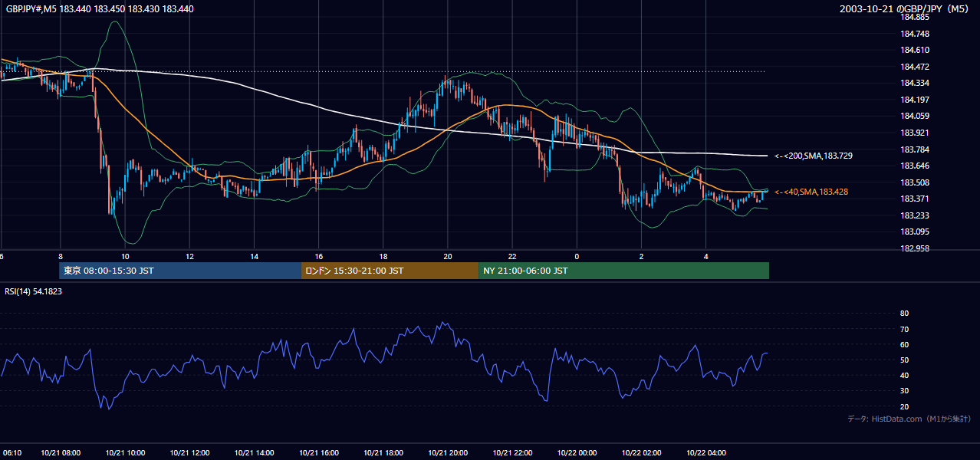Click price axis value 183.646
The width and height of the screenshot is (980, 460).
click(915, 166)
